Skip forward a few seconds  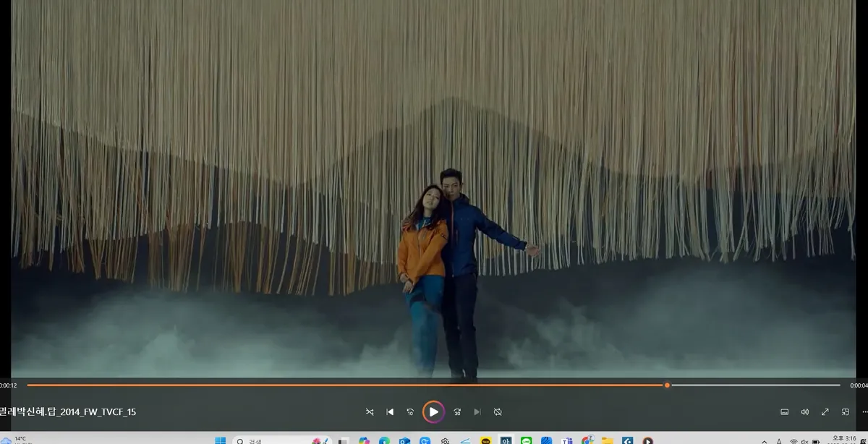[x=457, y=411]
